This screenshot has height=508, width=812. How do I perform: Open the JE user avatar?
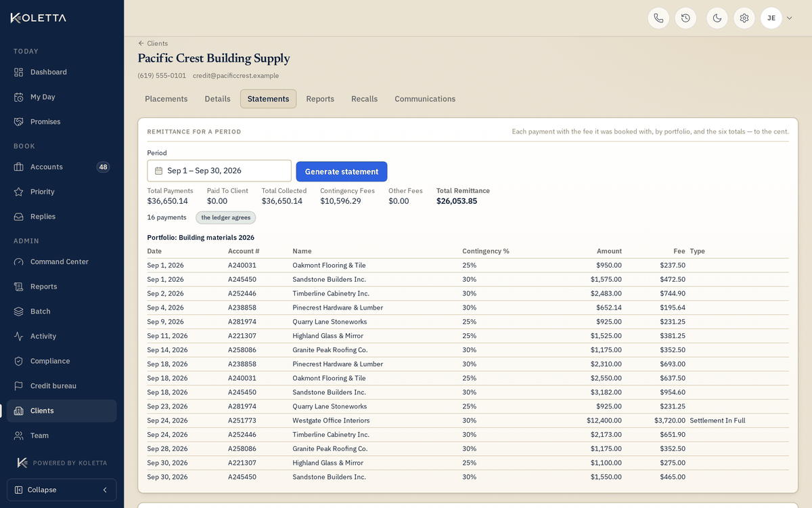pyautogui.click(x=771, y=18)
